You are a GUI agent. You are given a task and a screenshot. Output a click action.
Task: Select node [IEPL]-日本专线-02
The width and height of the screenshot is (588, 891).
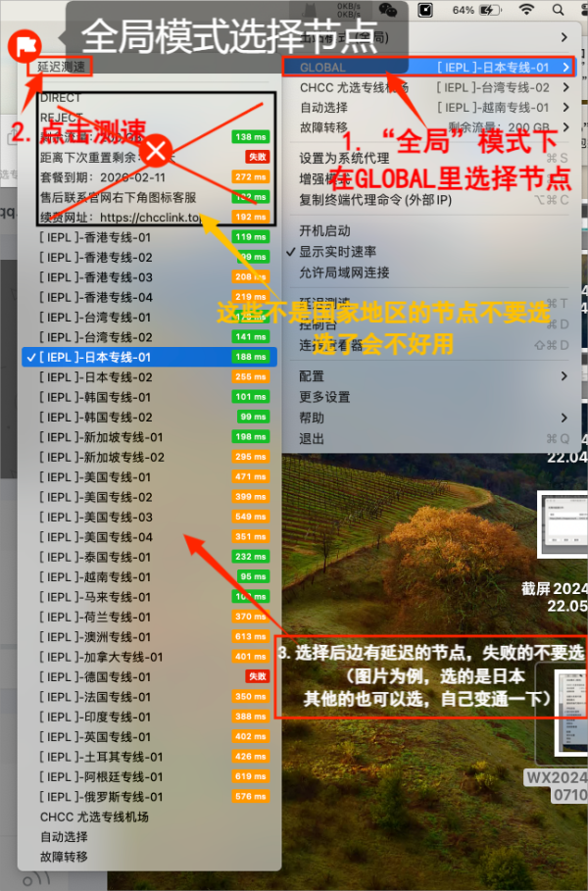tap(149, 376)
